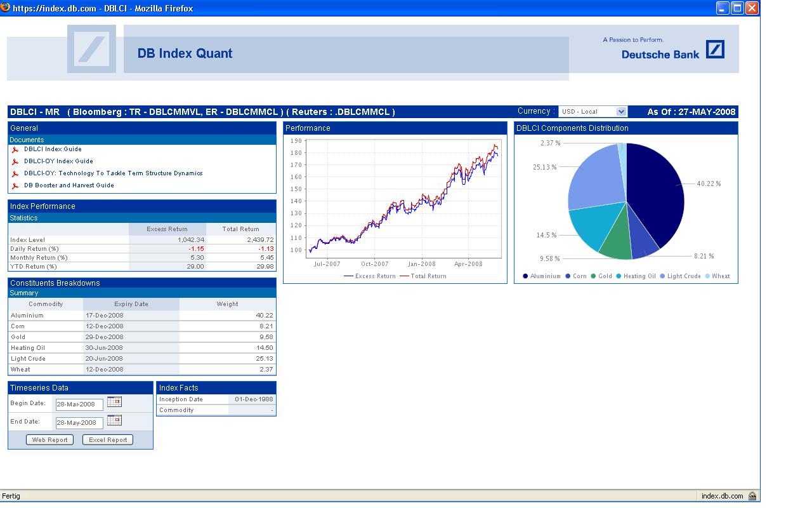Open the DBLCI Index Guide document
This screenshot has height=508, width=812.
(53, 149)
